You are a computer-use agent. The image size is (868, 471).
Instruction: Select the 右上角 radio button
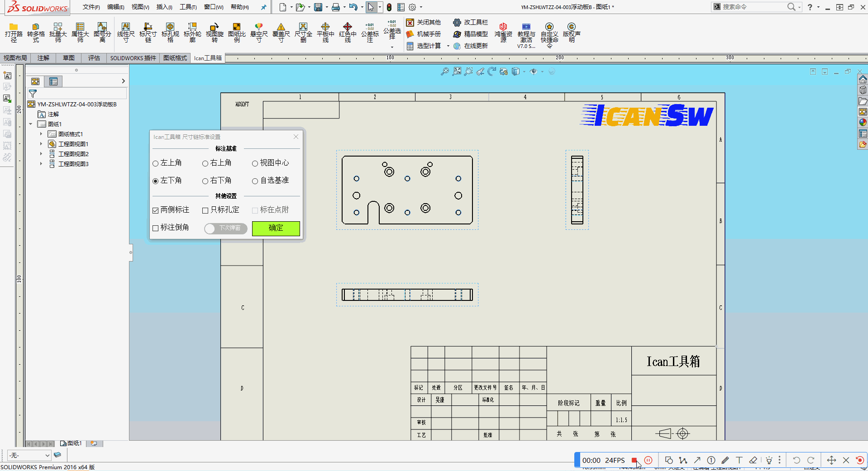(205, 163)
